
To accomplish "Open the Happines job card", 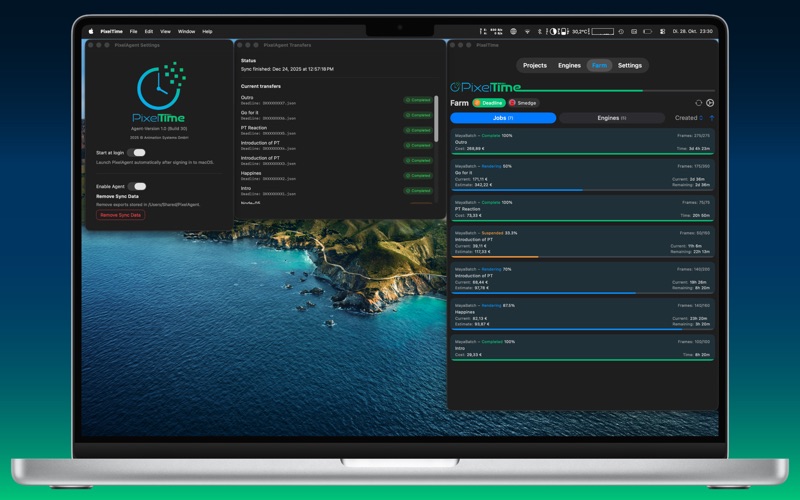I will 582,315.
